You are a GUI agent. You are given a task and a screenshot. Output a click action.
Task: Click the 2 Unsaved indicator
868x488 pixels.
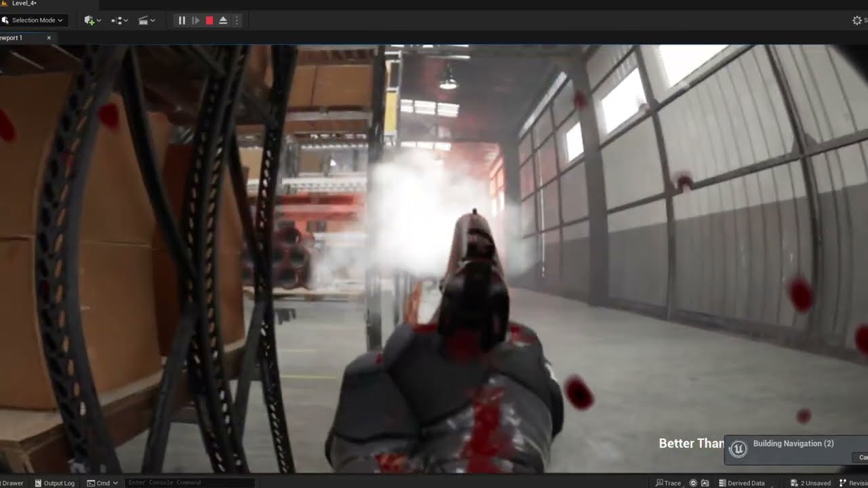pyautogui.click(x=810, y=483)
